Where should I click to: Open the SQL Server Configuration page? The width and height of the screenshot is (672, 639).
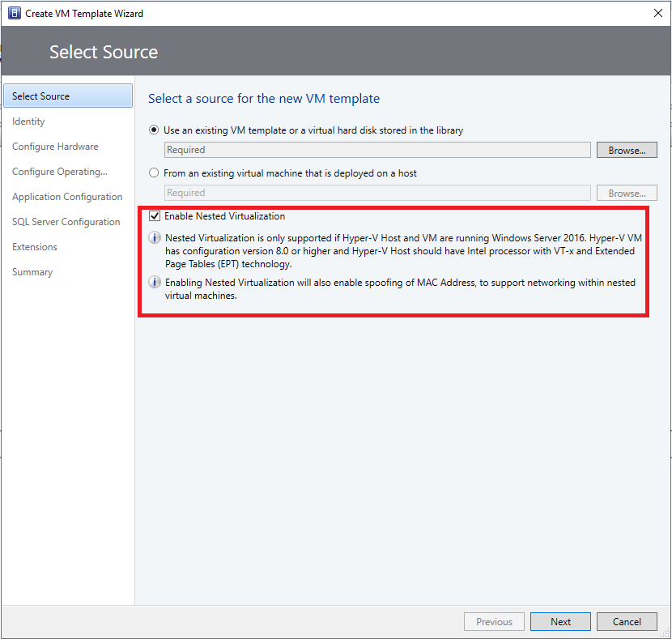pos(66,222)
